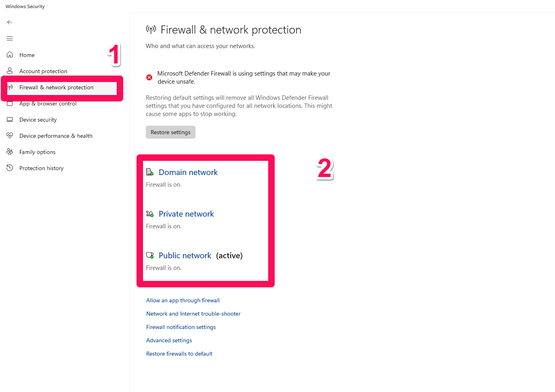Click the back arrow at top left

click(10, 22)
